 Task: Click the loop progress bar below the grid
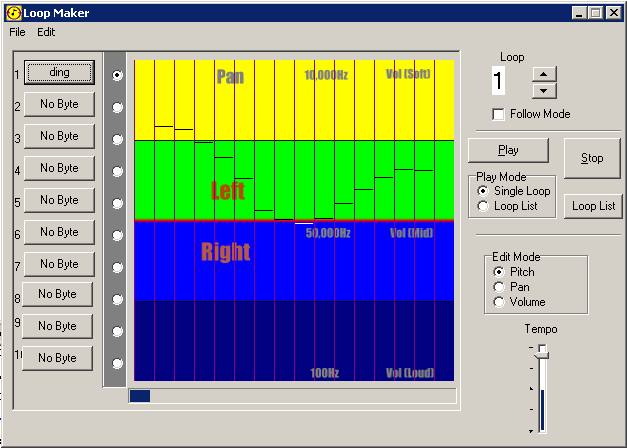(x=292, y=396)
